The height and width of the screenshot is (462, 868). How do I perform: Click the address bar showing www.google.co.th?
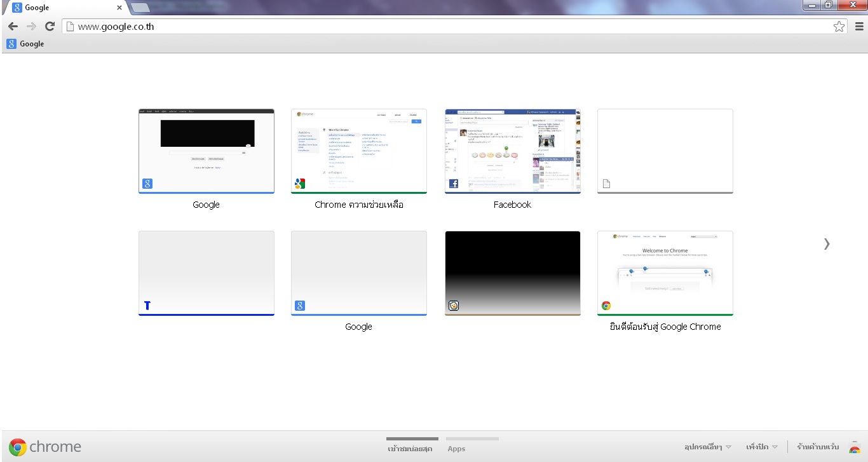click(x=454, y=27)
